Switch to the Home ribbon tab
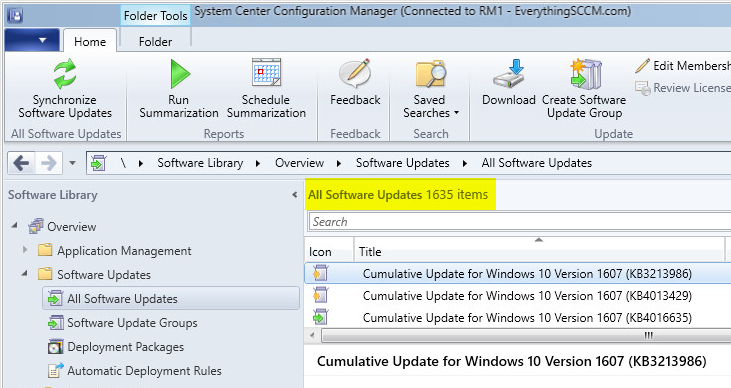Screen dimensions: 731x388 [x=90, y=42]
